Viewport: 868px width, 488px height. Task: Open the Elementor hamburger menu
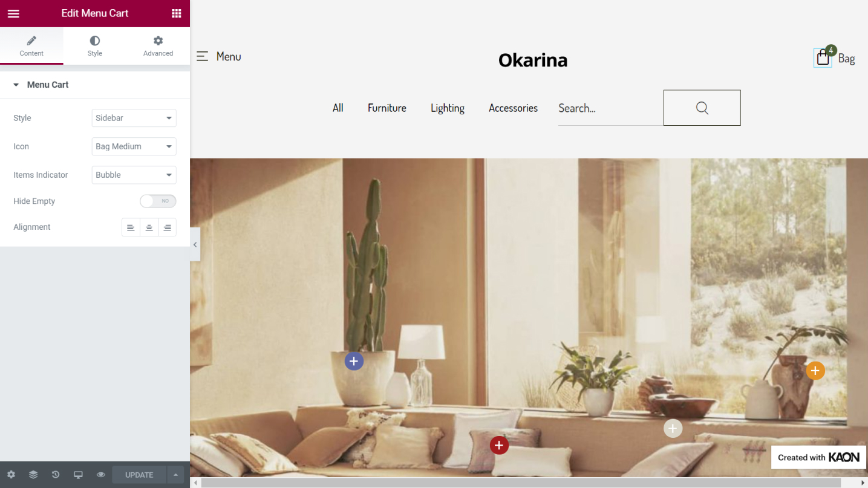pyautogui.click(x=13, y=13)
